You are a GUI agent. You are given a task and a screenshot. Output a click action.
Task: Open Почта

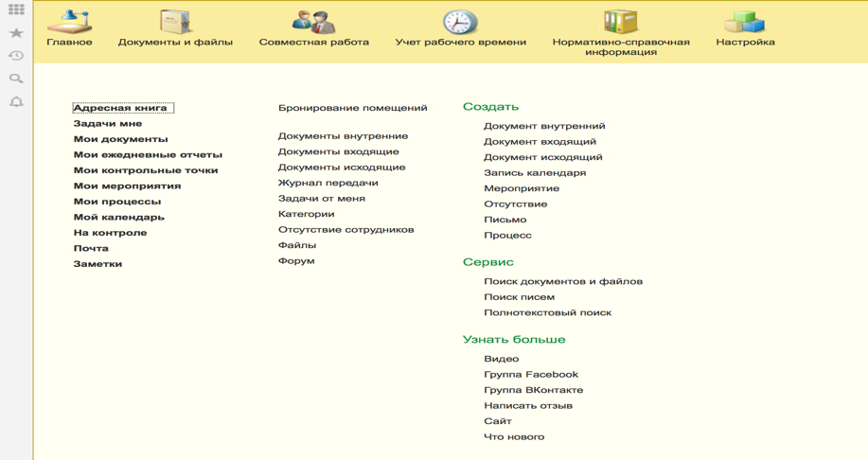(x=91, y=248)
